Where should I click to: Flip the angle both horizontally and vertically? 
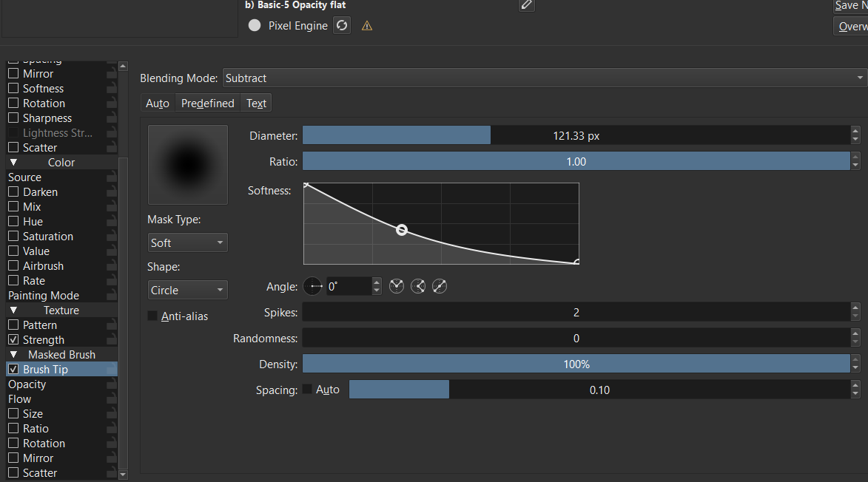(440, 286)
